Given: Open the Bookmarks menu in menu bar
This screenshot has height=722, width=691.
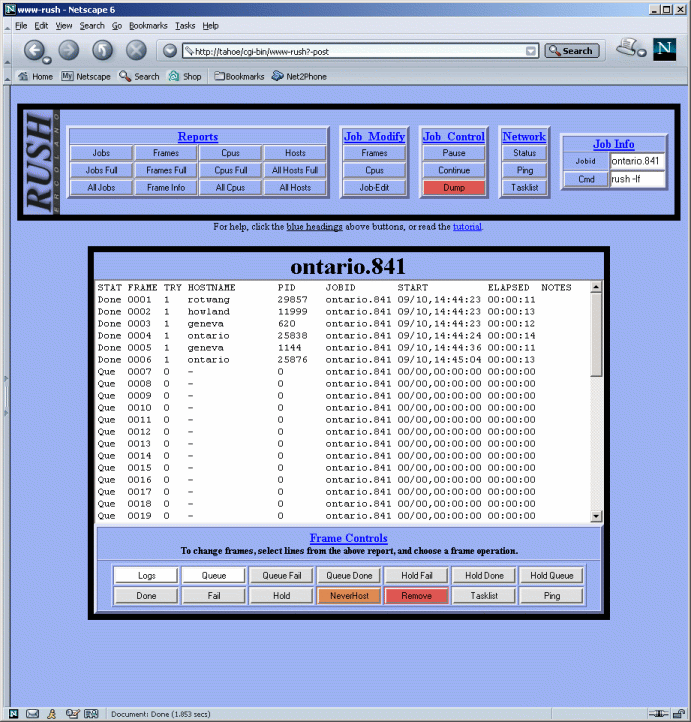Looking at the screenshot, I should coord(148,25).
